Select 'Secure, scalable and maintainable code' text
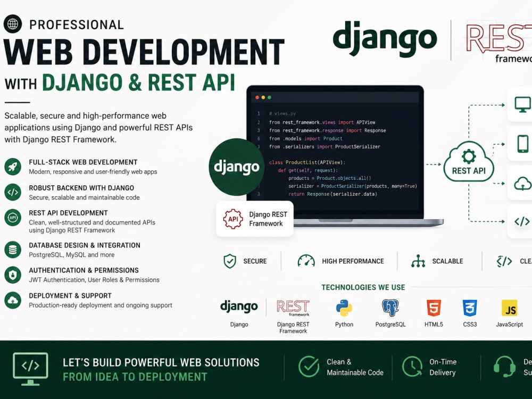 [x=84, y=197]
